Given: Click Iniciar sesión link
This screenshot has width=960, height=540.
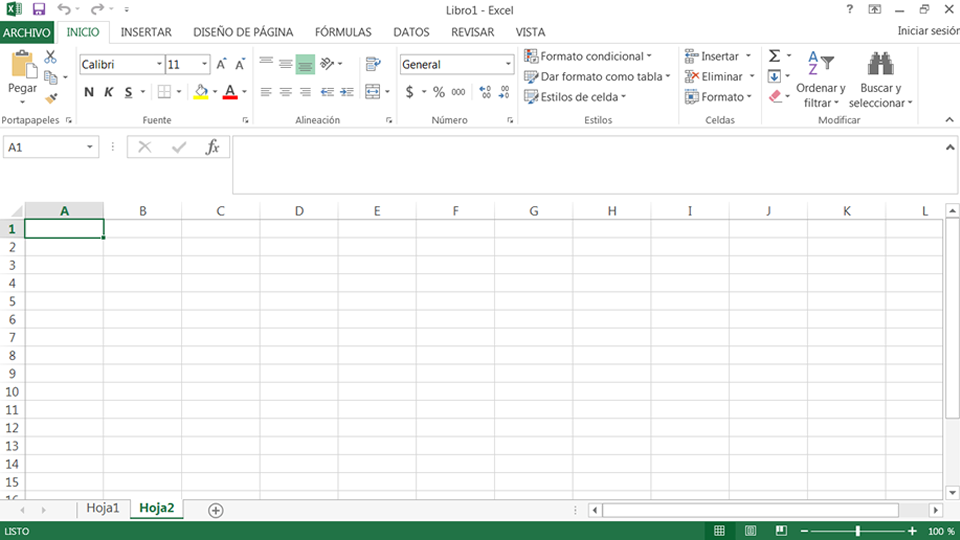Looking at the screenshot, I should 928,31.
